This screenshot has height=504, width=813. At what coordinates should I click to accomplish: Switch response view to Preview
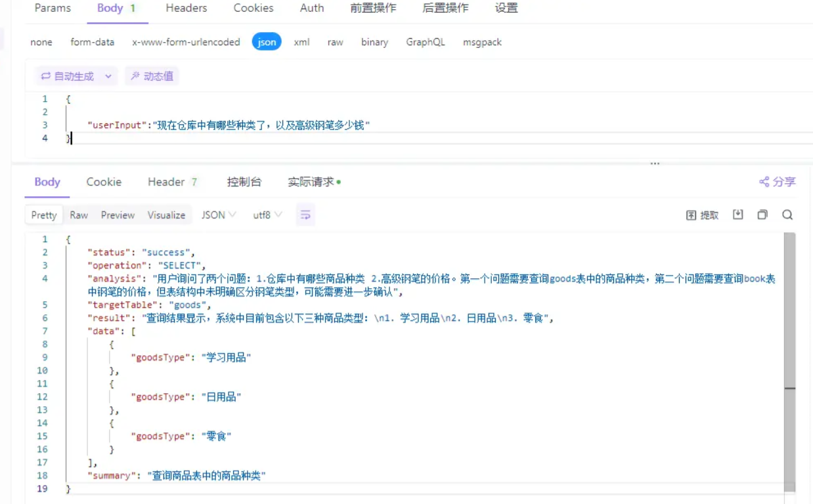118,215
